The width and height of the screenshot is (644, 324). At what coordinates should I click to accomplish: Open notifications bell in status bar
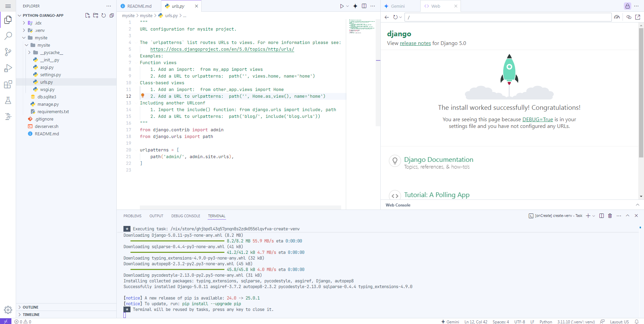pyautogui.click(x=636, y=322)
